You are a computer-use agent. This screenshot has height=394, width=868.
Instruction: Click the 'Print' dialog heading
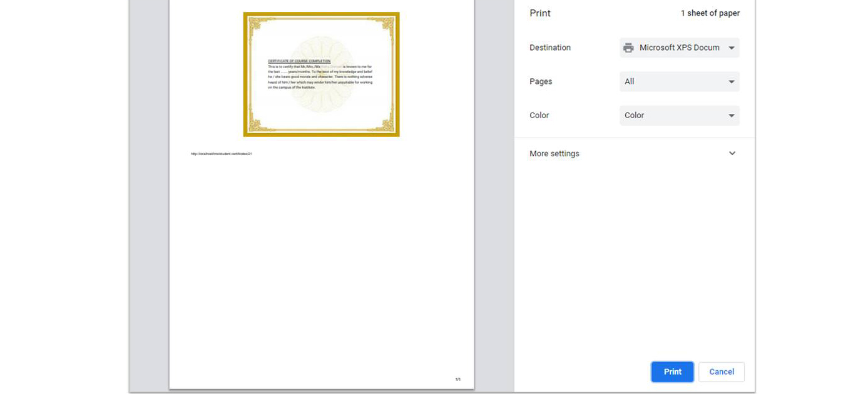540,13
